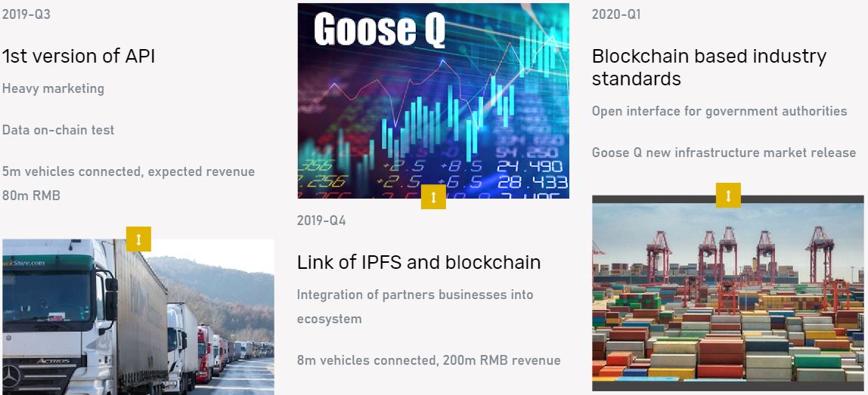
Task: Select the 1st version of API heading
Action: tap(78, 56)
